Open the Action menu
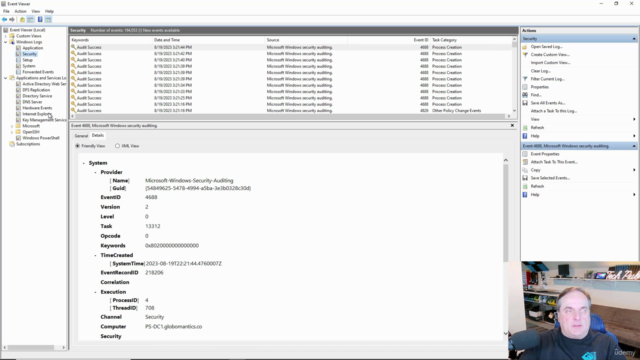The width and height of the screenshot is (640, 360). (20, 11)
